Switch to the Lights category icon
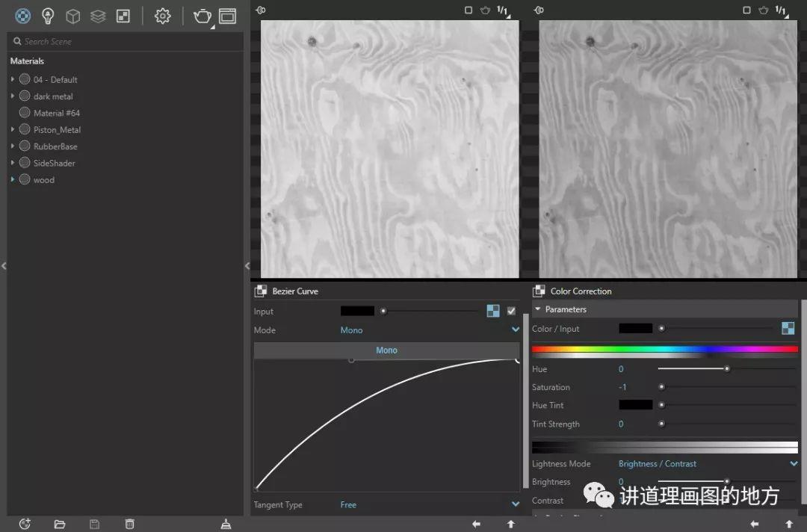This screenshot has width=807, height=532. tap(48, 16)
